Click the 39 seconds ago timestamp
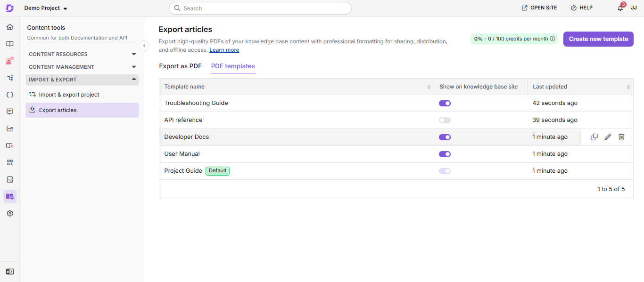The height and width of the screenshot is (282, 644). point(555,120)
